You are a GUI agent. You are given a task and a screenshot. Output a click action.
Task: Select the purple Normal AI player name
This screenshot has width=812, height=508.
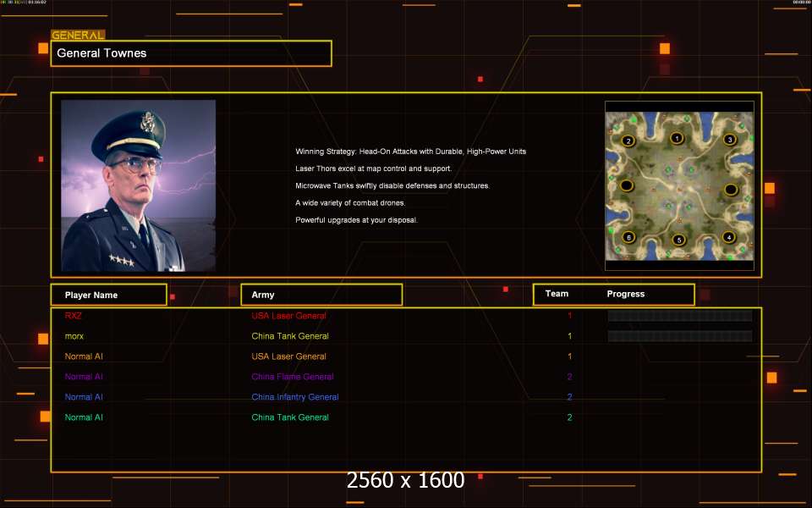point(84,377)
